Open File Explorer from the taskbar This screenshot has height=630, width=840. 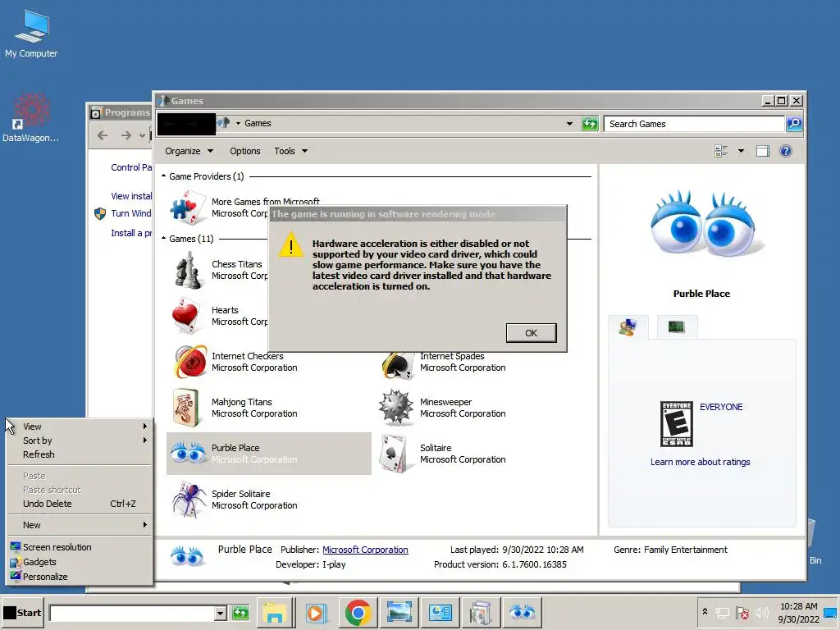274,612
